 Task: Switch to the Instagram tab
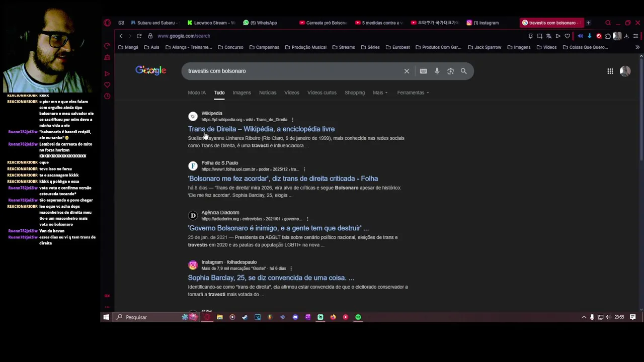[483, 23]
